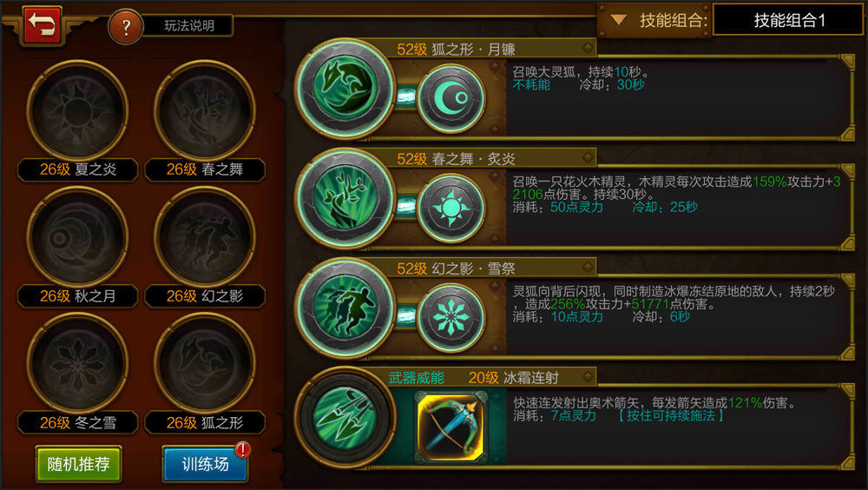The image size is (868, 490).
Task: Select the 春之舞 skill icon
Action: (204, 110)
